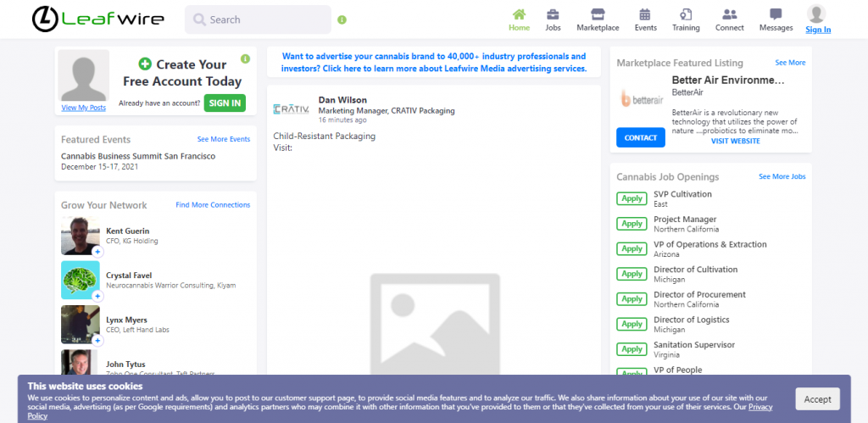Add Kent Guerin with plus icon
This screenshot has width=868, height=423.
[x=97, y=252]
